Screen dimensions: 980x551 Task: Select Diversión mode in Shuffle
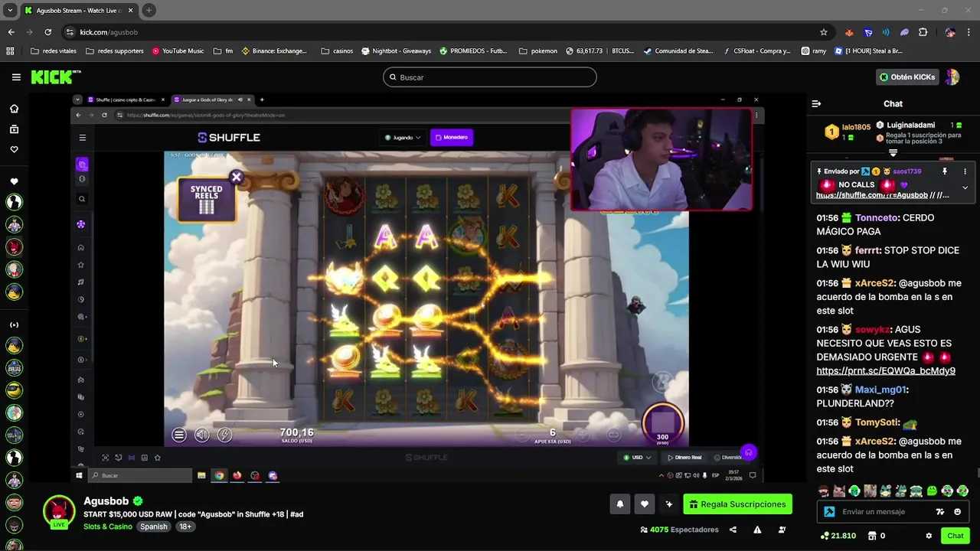(727, 458)
